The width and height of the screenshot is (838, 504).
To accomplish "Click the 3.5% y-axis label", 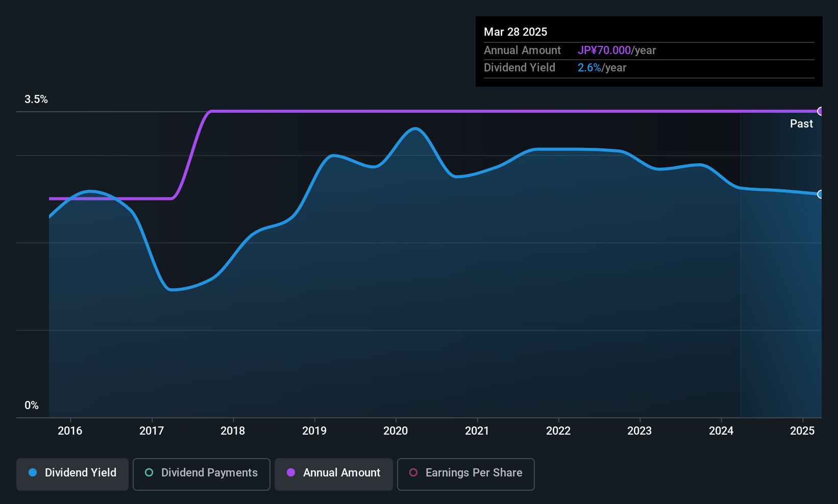I will (x=36, y=99).
